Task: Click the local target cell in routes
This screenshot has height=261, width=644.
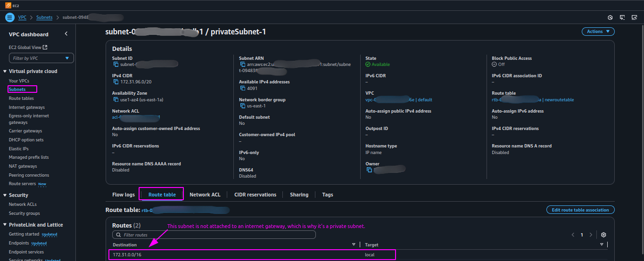Action: (x=371, y=255)
